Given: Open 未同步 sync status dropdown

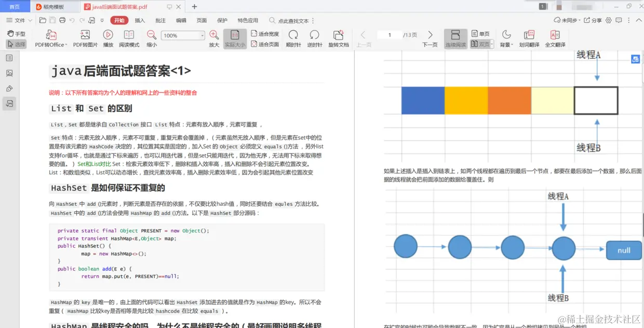Looking at the screenshot, I should 566,20.
